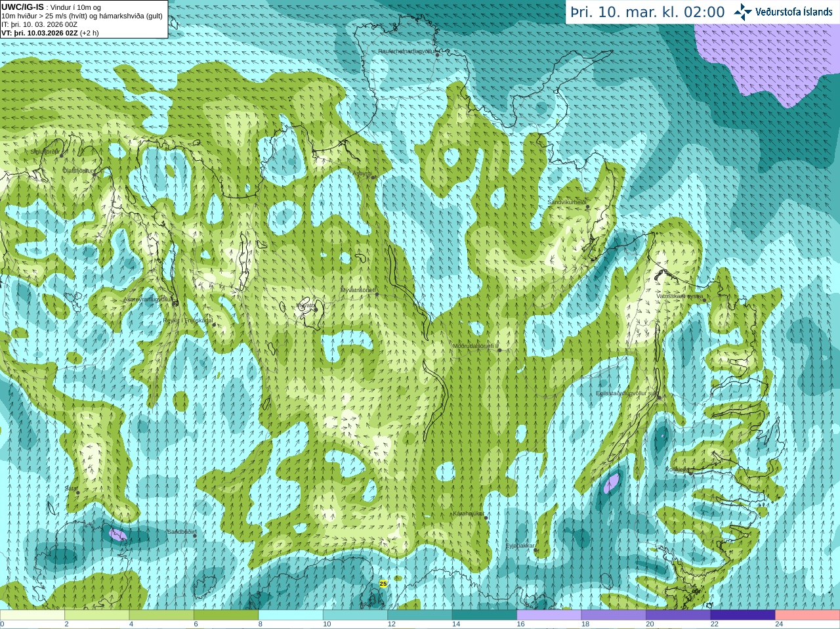Click the '24' value on the wind scale
Image resolution: width=840 pixels, height=629 pixels.
click(779, 624)
